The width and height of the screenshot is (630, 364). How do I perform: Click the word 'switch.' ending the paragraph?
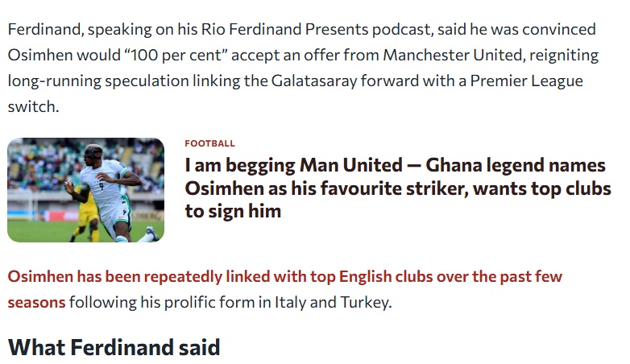[x=33, y=107]
